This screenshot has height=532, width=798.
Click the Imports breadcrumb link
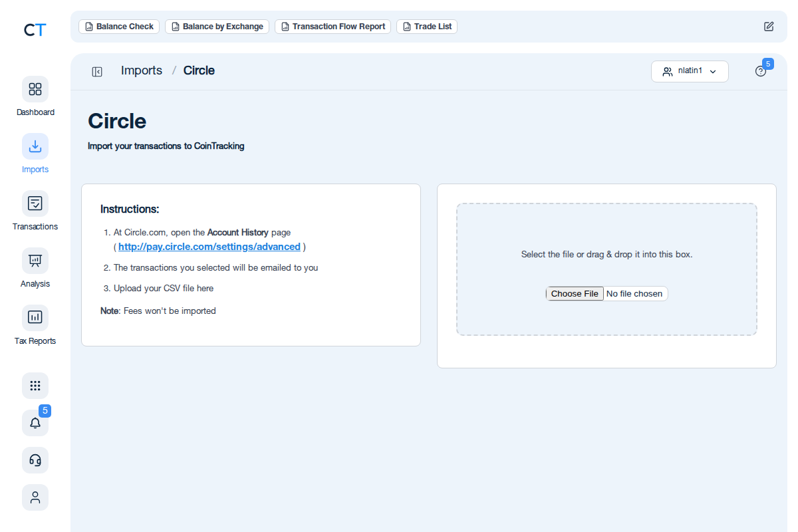[x=142, y=70]
